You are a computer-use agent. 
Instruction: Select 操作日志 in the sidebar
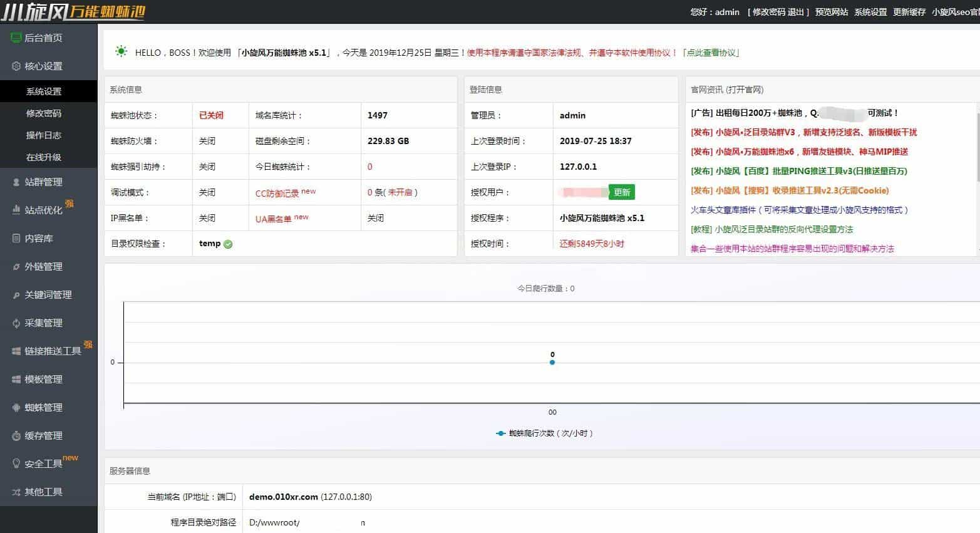tap(44, 135)
